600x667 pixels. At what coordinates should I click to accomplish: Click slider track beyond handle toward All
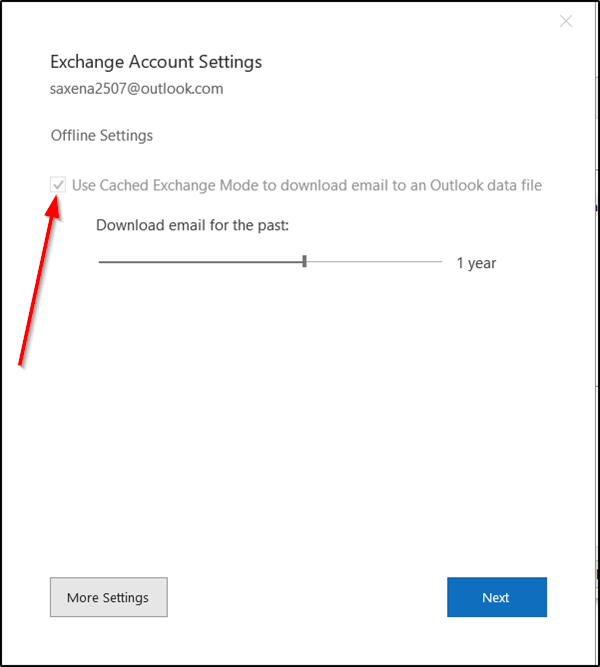[x=374, y=262]
